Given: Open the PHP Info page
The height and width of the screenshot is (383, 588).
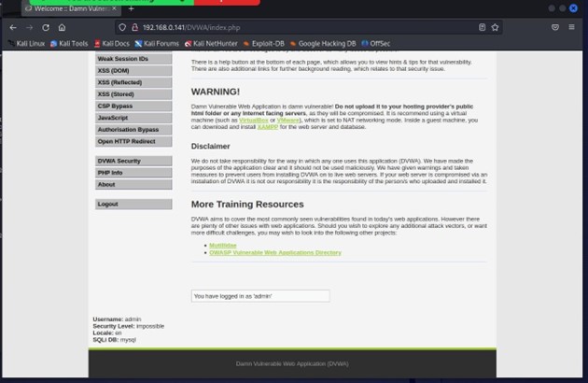Looking at the screenshot, I should click(x=133, y=173).
